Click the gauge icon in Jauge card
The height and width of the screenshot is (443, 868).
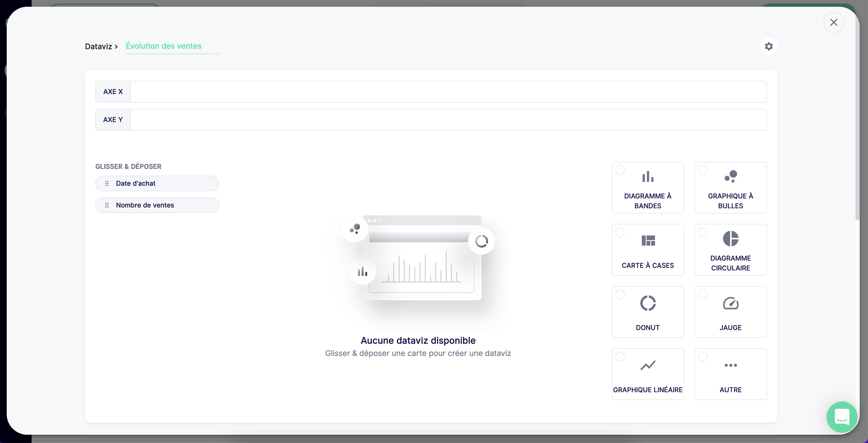click(731, 303)
